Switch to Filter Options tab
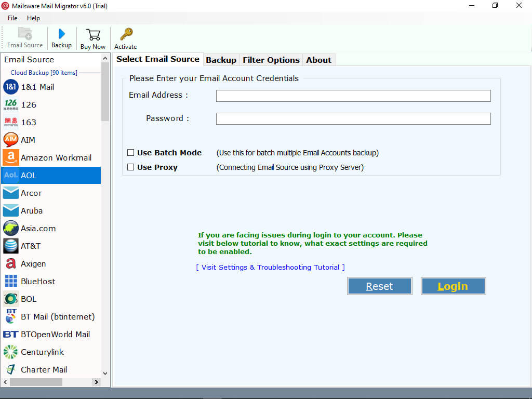This screenshot has height=399, width=532. click(x=271, y=60)
